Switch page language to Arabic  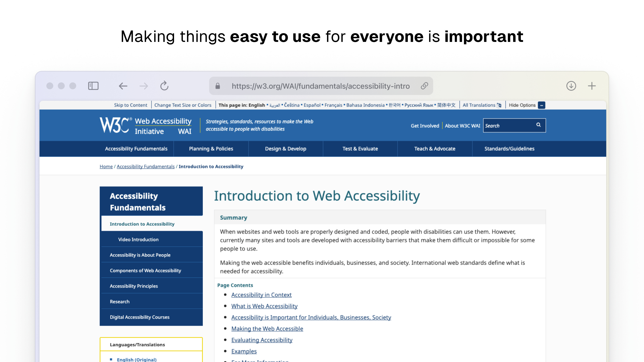[x=275, y=105]
